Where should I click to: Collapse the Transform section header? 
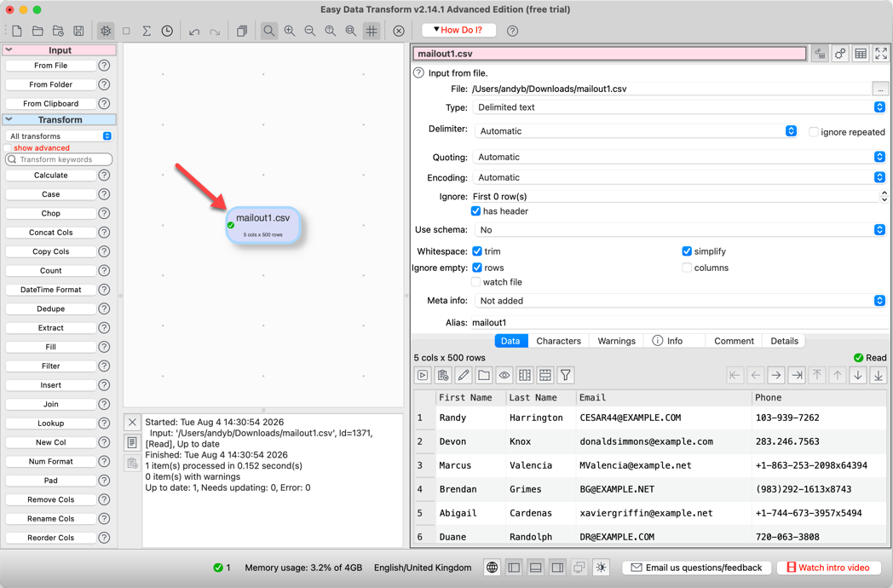[x=60, y=119]
